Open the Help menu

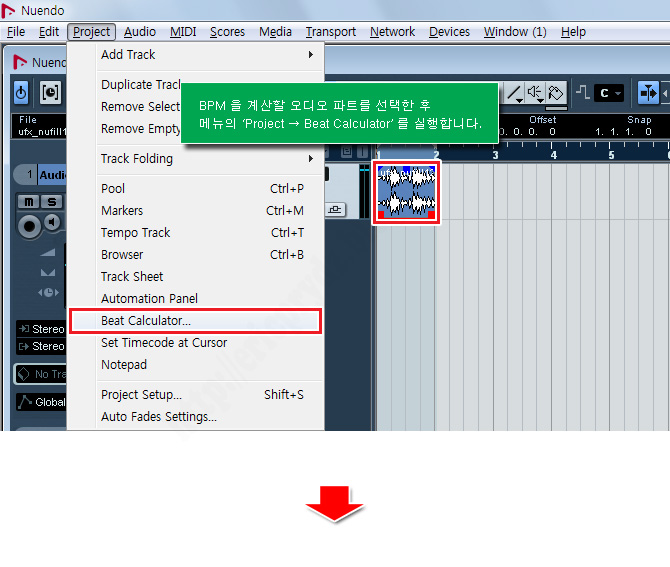[573, 32]
